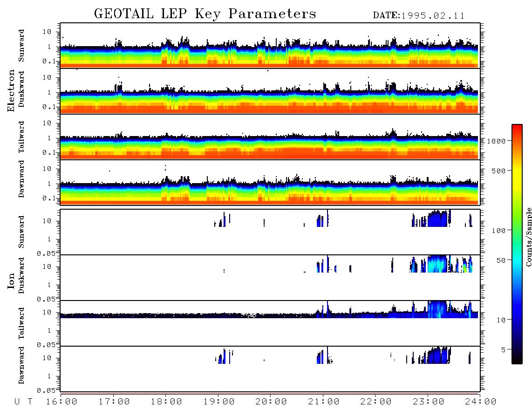Click the Electron Duskward axis label
Screen dimensions: 532x410
click(21, 89)
